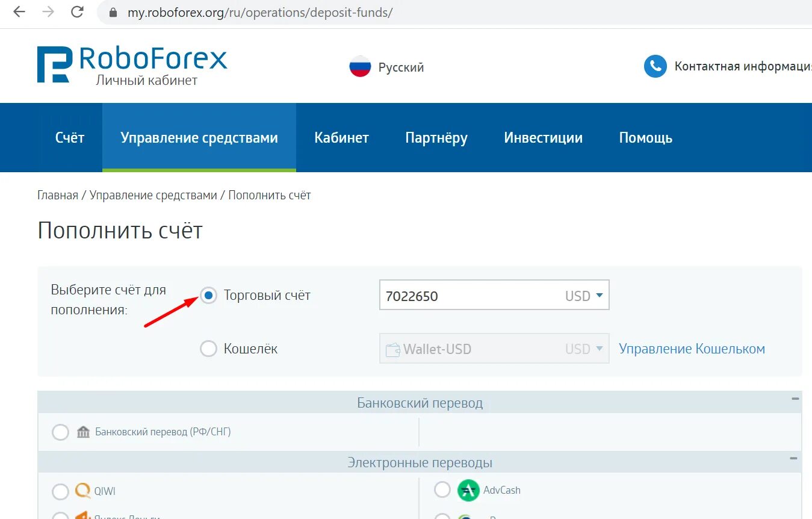
Task: Click the wallet icon in Wallet-USD field
Action: pos(392,349)
